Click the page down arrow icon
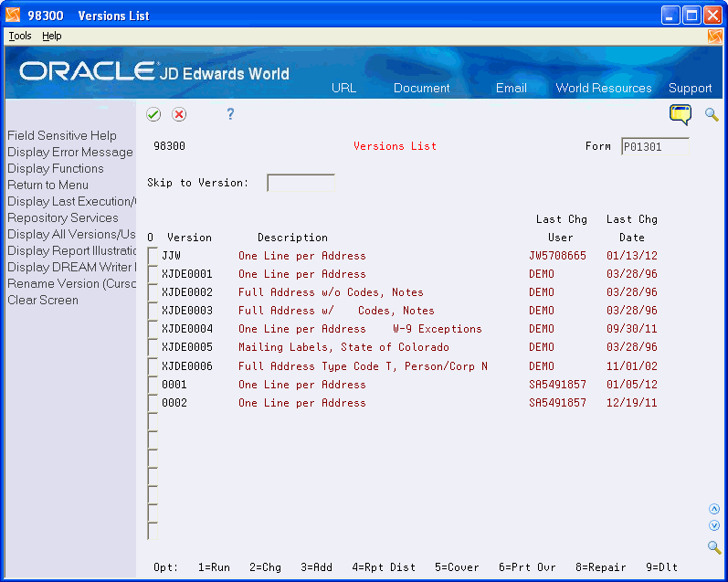Image resolution: width=728 pixels, height=582 pixels. click(714, 525)
